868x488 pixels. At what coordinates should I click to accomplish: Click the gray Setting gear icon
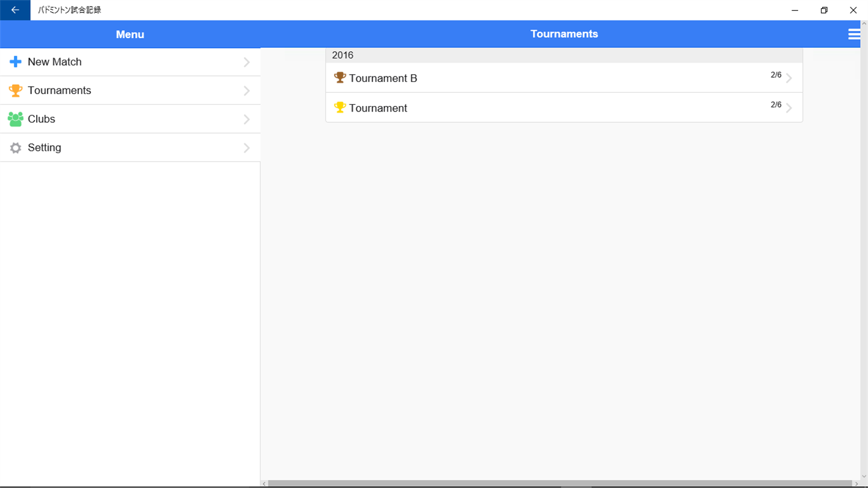(x=16, y=148)
